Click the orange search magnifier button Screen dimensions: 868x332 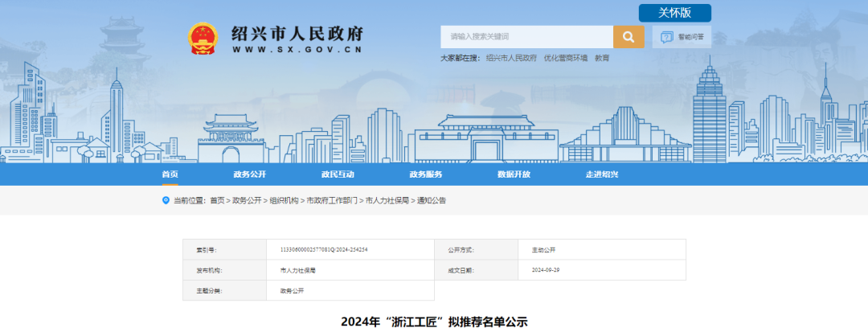point(628,37)
